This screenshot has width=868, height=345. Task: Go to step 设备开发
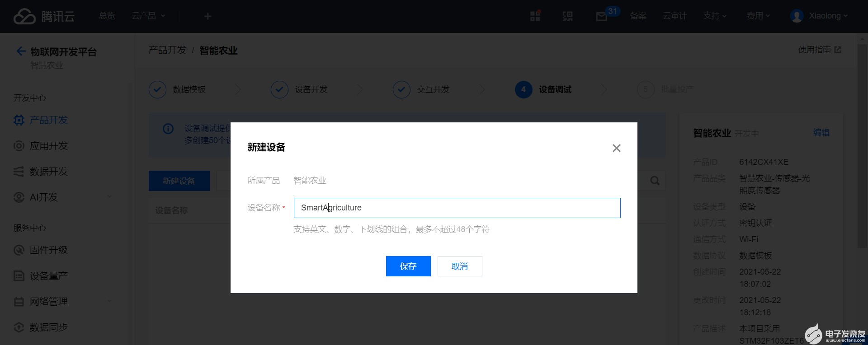point(299,89)
